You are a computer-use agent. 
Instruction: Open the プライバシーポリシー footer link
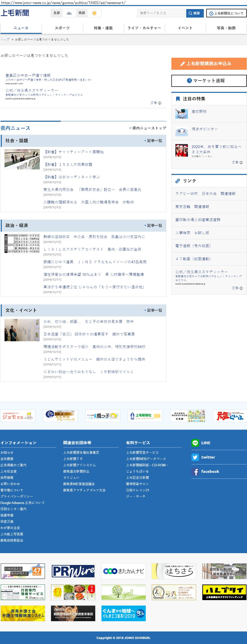click(17, 496)
